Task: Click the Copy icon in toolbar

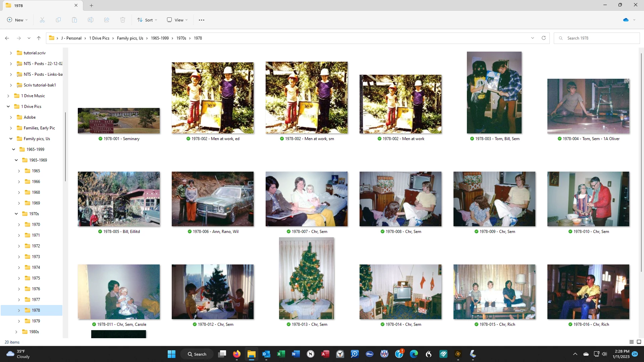Action: pos(58,20)
